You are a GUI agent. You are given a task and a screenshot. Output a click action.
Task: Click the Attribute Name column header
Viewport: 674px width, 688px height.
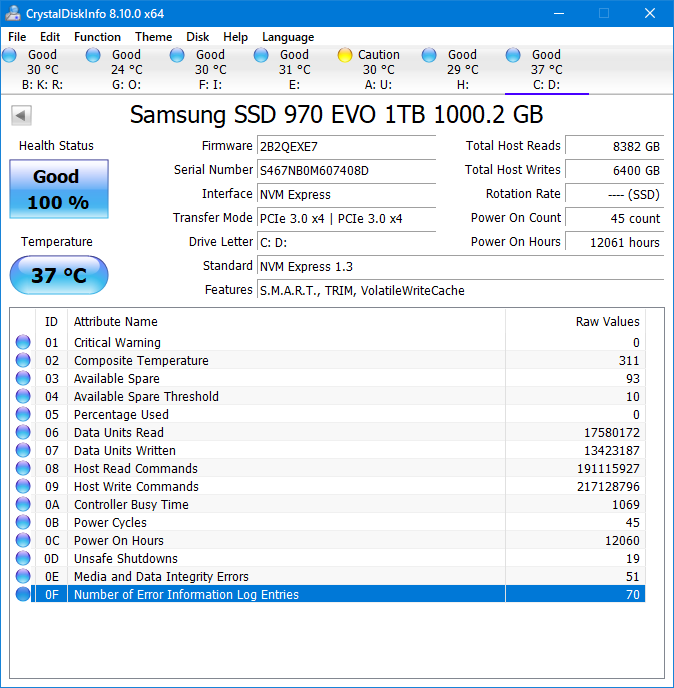click(286, 322)
